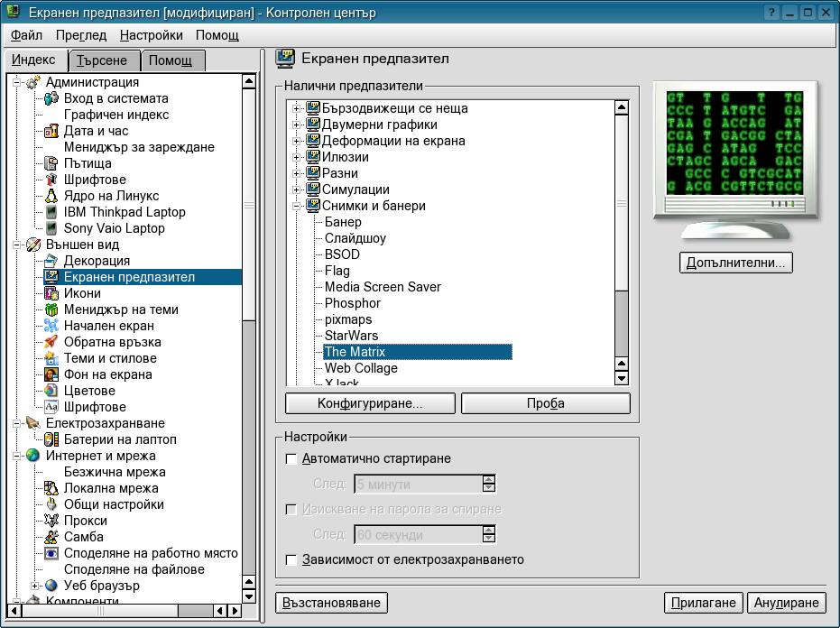This screenshot has width=840, height=628.
Task: Click the Theme Manager gift icon
Action: pos(51,309)
